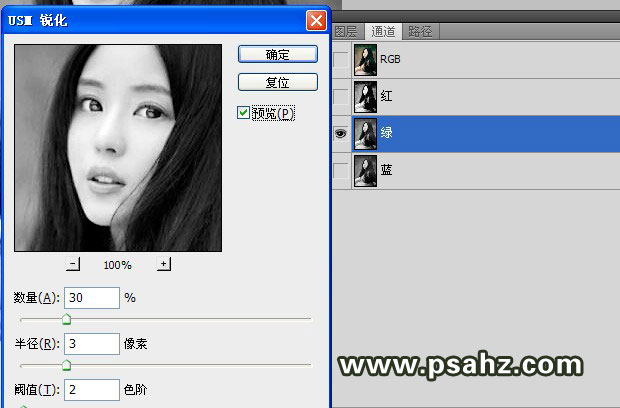This screenshot has height=408, width=620.
Task: Select the RGB channel thumbnail
Action: [x=367, y=60]
